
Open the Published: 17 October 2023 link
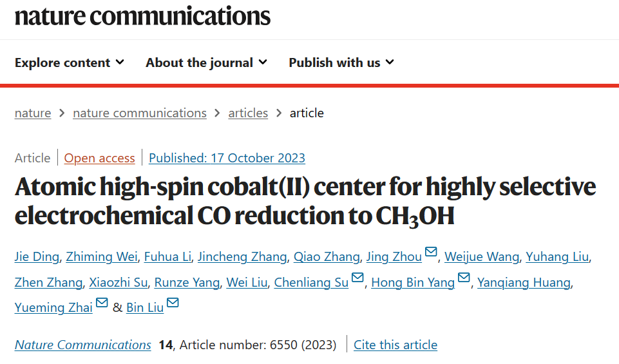tap(227, 158)
